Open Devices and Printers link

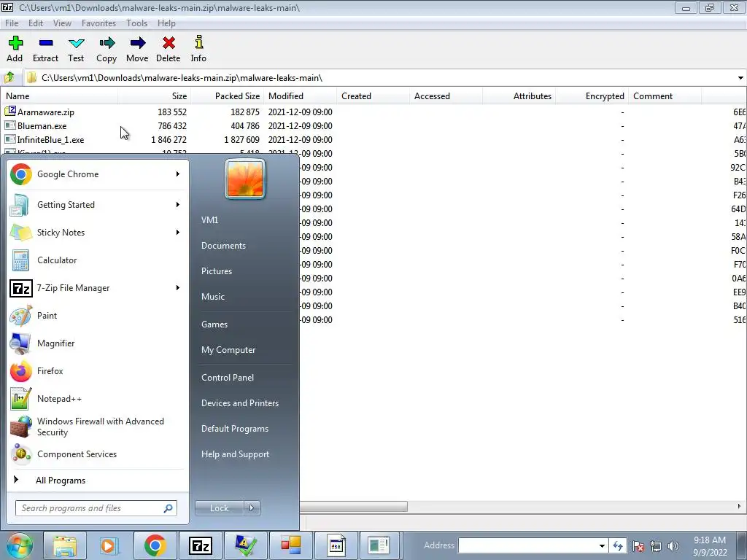(239, 403)
